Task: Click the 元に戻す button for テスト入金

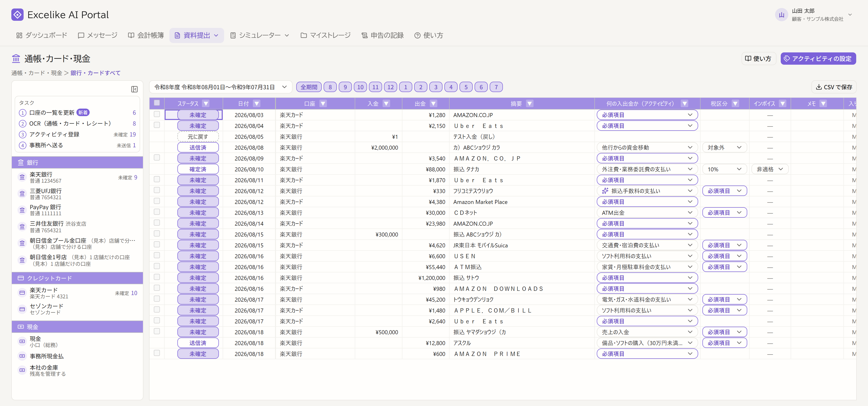Action: 198,137
